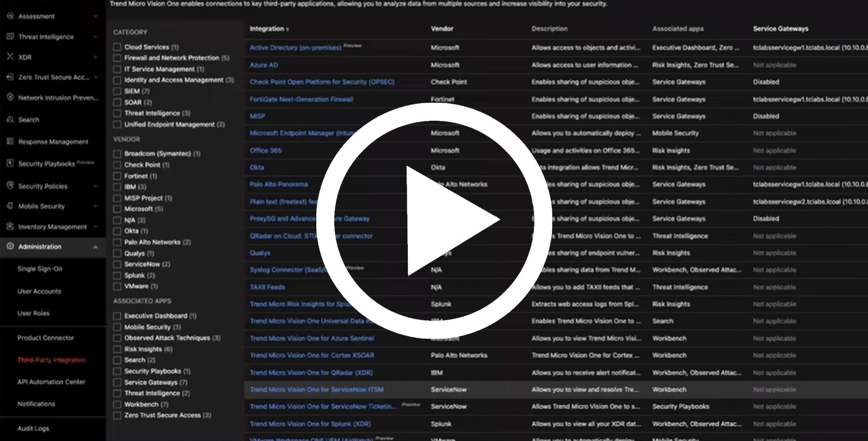Click the Network Intrusion Prevention icon
This screenshot has width=868, height=441.
point(10,97)
